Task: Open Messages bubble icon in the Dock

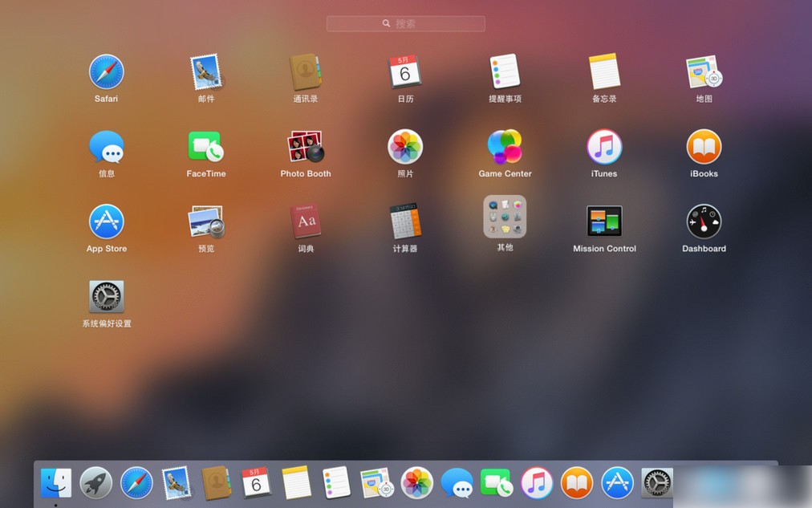Action: (457, 482)
